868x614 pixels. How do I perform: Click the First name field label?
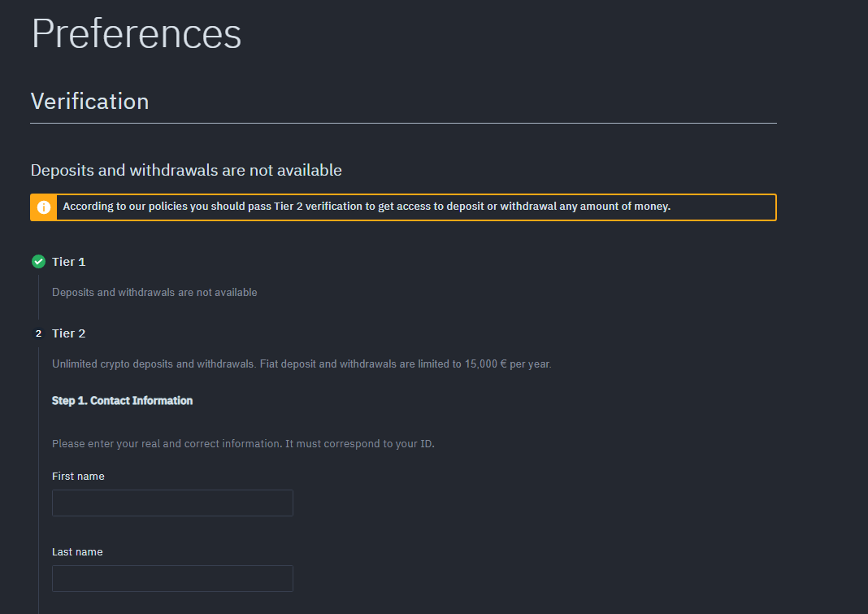point(78,477)
